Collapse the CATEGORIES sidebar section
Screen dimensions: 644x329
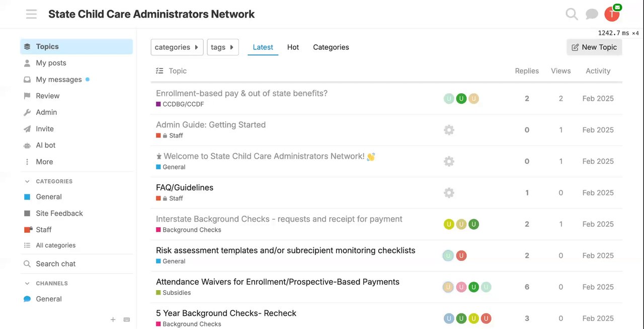coord(27,181)
